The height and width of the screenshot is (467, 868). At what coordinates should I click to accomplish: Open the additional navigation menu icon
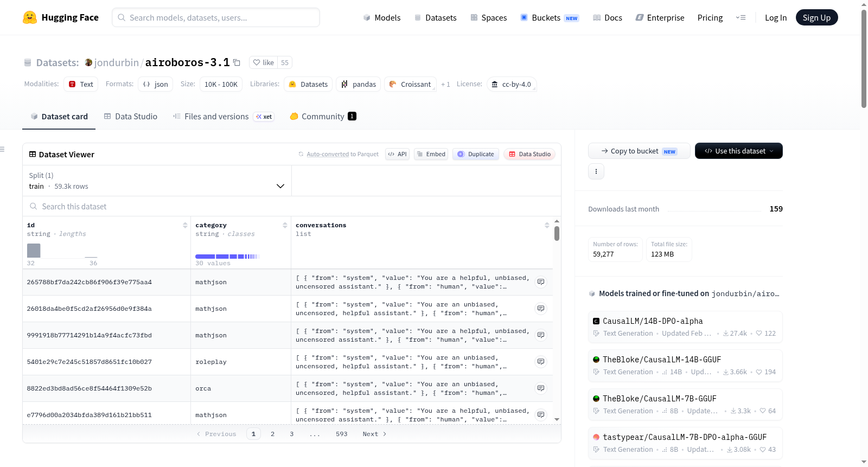(741, 17)
